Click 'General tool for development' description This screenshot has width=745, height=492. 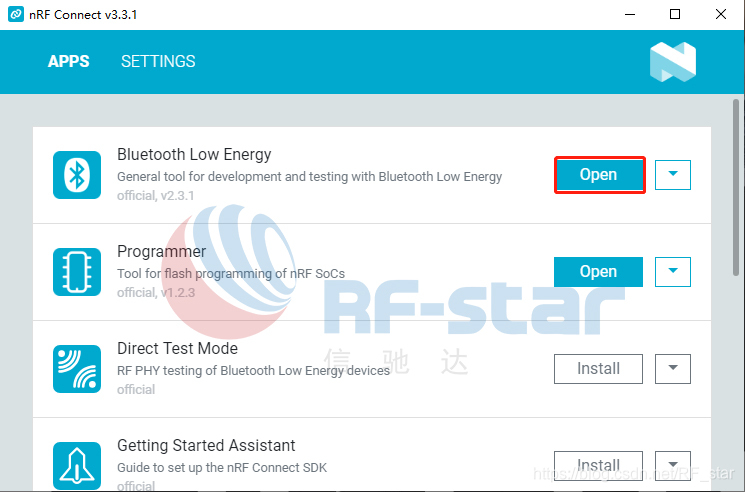pyautogui.click(x=309, y=177)
